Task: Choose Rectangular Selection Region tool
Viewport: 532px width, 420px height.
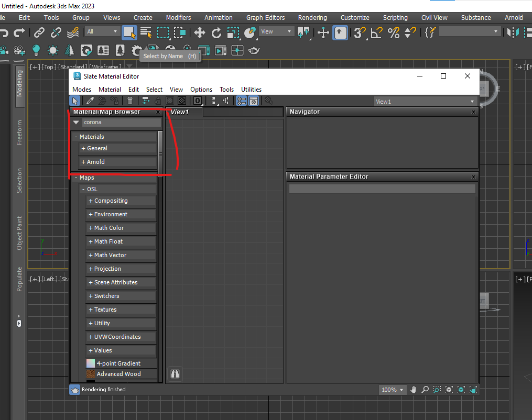Action: tap(163, 32)
